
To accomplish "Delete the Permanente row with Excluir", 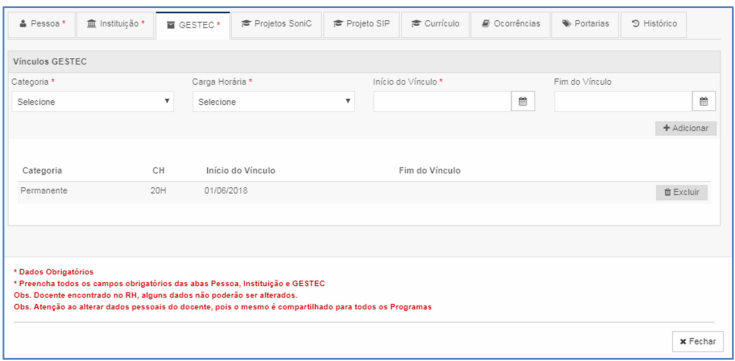I will click(682, 192).
